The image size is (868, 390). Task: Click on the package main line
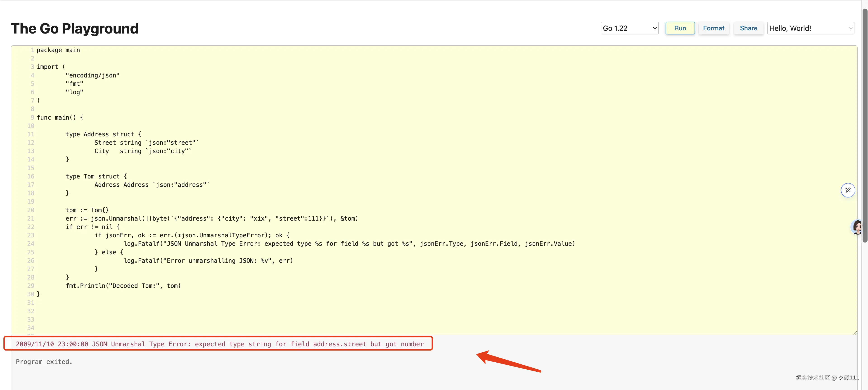coord(58,50)
